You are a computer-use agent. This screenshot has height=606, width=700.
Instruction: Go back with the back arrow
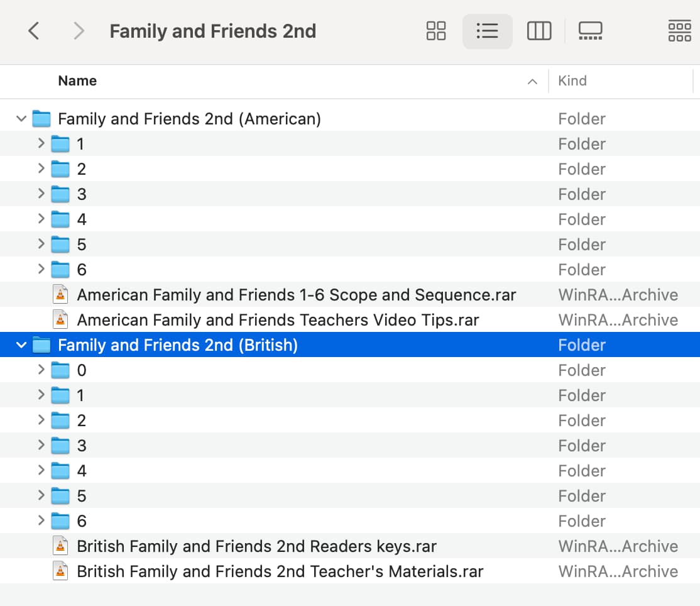click(33, 31)
